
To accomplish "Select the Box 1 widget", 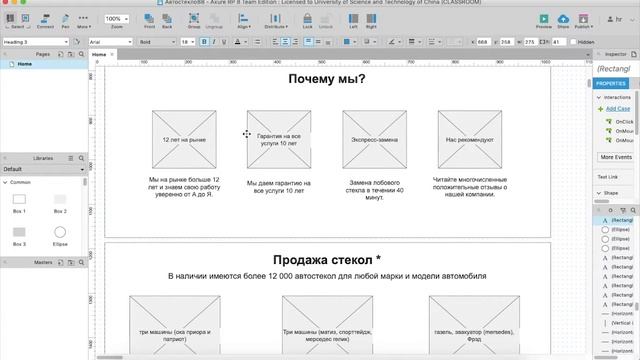I will (19, 204).
